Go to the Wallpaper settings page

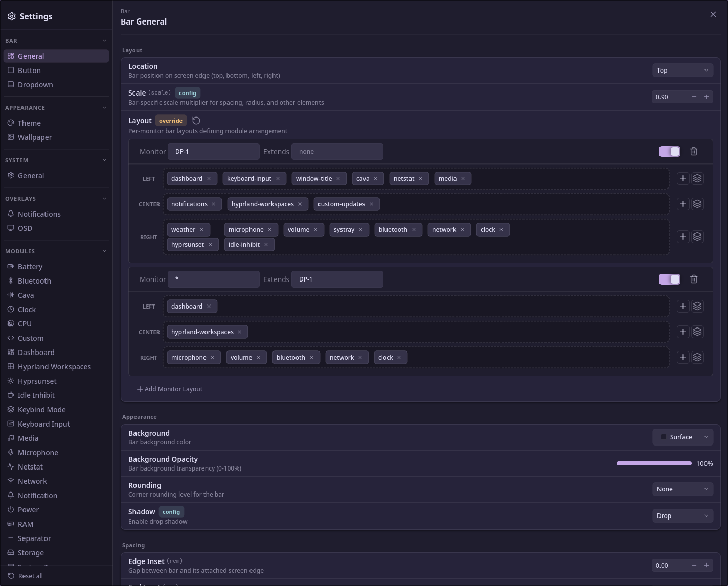coord(35,137)
